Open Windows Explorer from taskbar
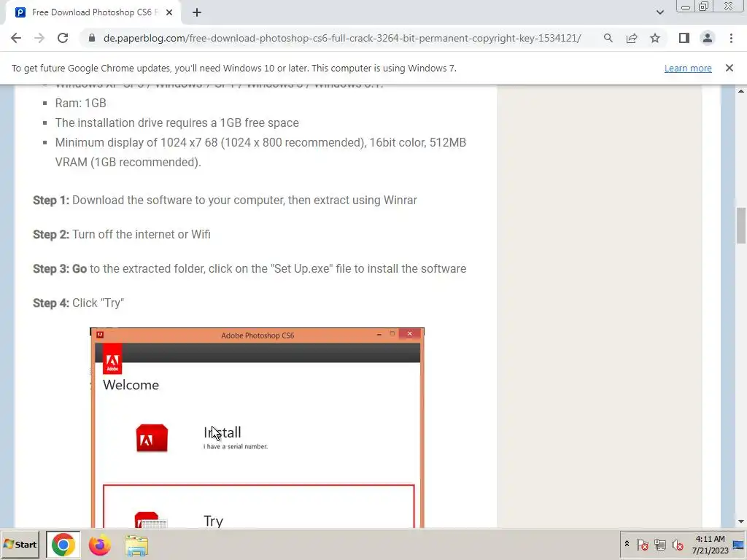The height and width of the screenshot is (560, 747). [136, 545]
